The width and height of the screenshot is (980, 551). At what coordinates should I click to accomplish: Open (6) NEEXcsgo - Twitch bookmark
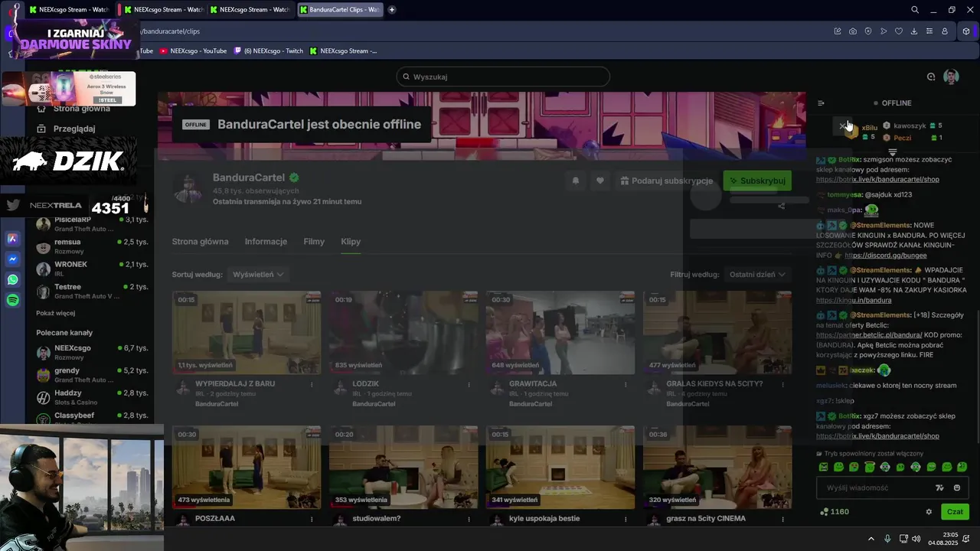tap(269, 51)
